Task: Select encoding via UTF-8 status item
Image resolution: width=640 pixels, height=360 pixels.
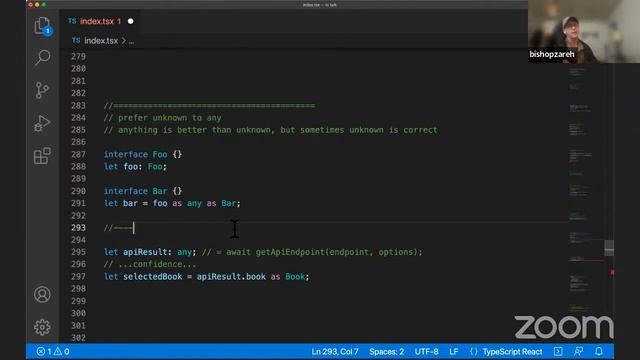Action: [427, 351]
